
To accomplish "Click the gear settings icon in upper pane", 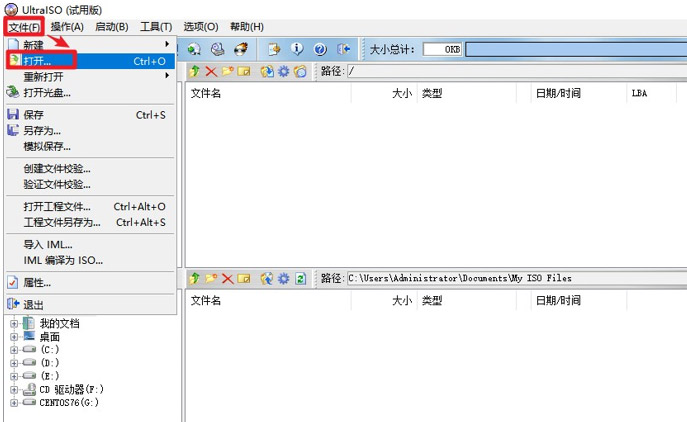I will point(283,71).
